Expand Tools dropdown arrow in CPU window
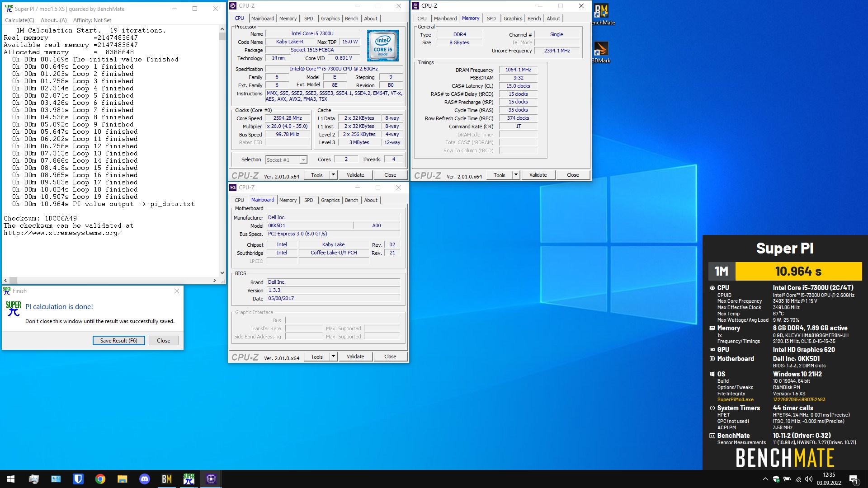This screenshot has width=868, height=488. pyautogui.click(x=334, y=175)
